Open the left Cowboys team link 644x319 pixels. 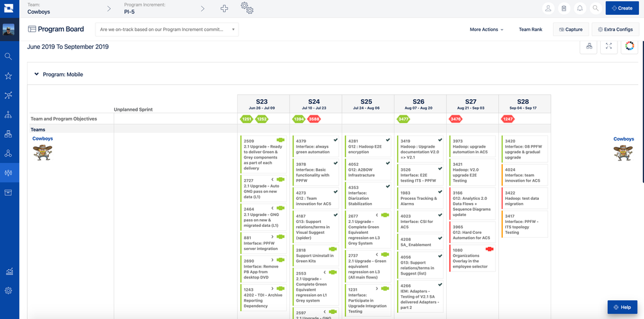tap(43, 139)
